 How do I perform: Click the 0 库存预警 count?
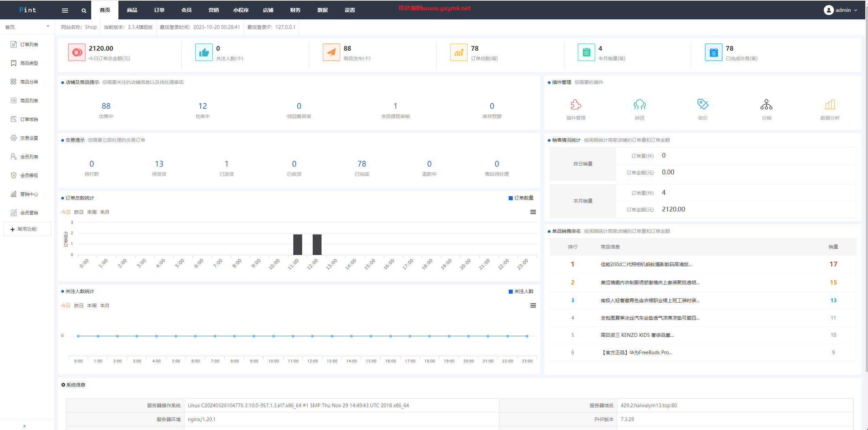pyautogui.click(x=492, y=106)
